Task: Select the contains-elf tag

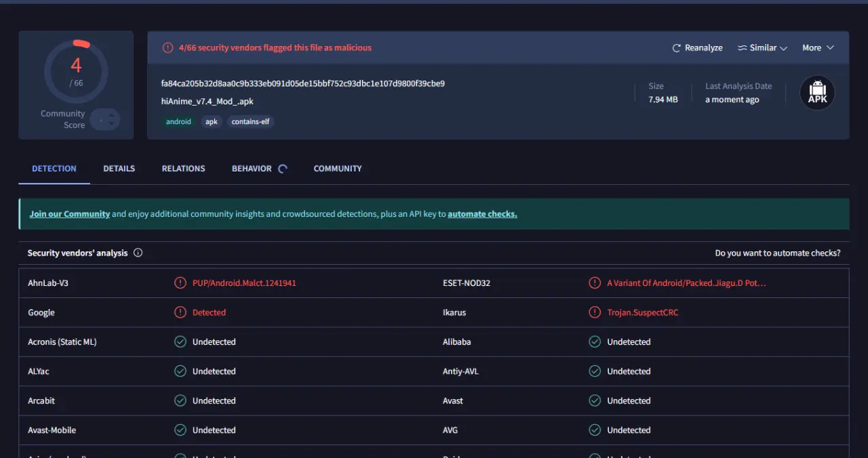Action: point(250,122)
